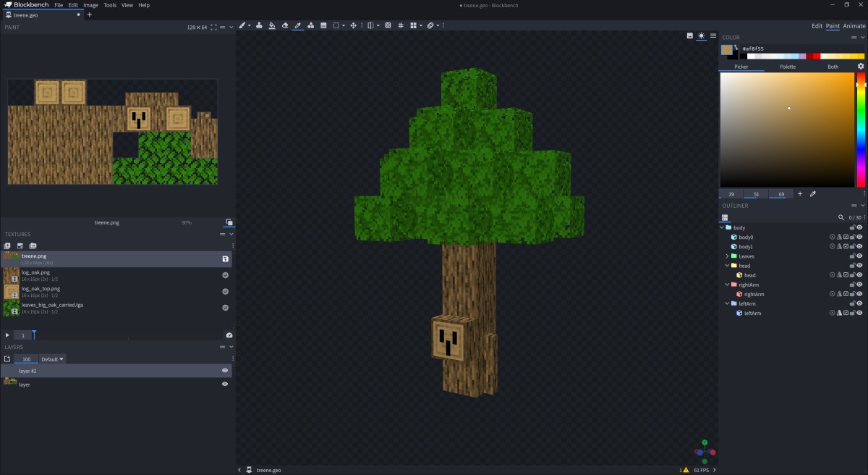Toggle visibility of rightArm cube
This screenshot has height=475, width=868.
click(x=859, y=294)
